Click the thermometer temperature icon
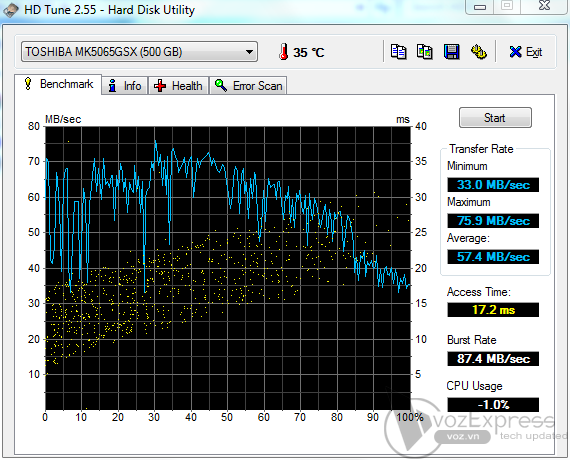570x460 pixels. [284, 52]
